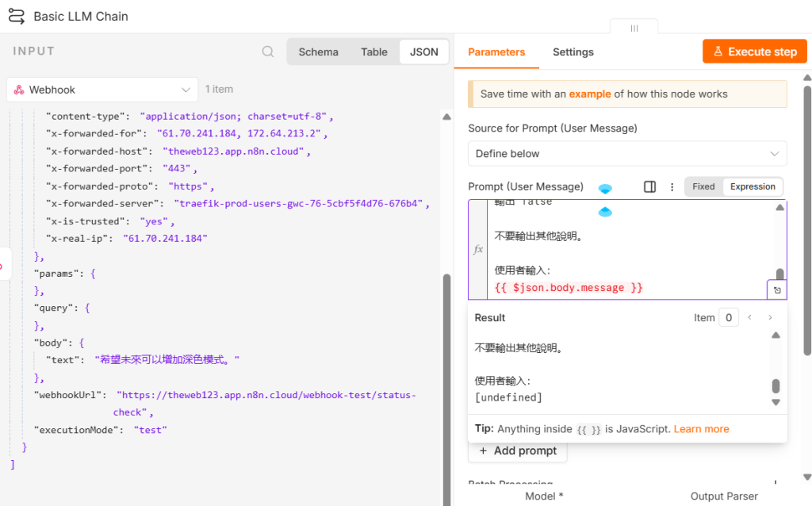Click the Webhook node icon
The height and width of the screenshot is (506, 812).
click(19, 90)
